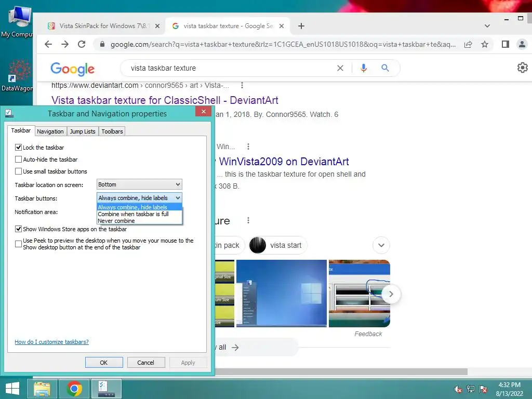
Task: Submit the search with the magnifier icon
Action: tap(385, 68)
